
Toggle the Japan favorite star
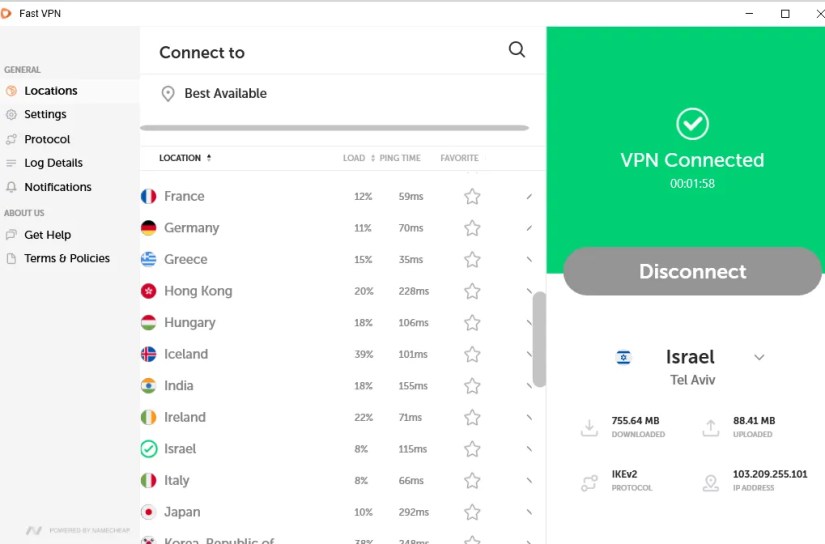tap(472, 512)
